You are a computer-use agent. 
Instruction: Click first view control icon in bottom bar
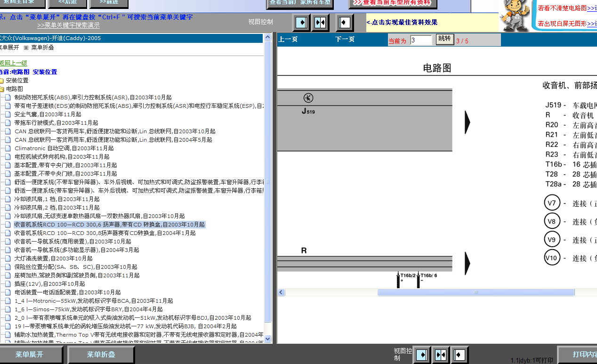(x=423, y=354)
